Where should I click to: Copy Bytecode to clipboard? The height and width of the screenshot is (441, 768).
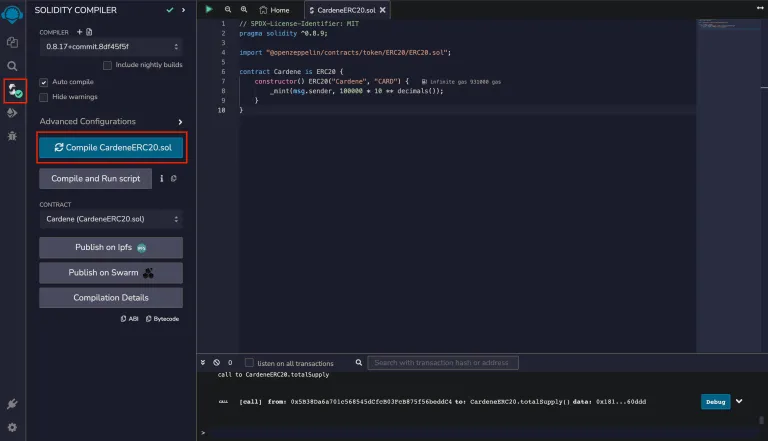162,319
